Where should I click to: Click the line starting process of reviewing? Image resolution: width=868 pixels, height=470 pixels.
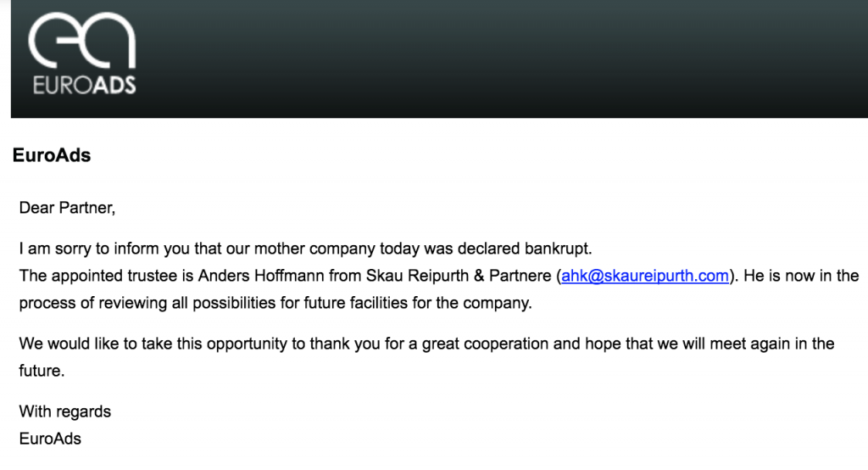pos(275,303)
